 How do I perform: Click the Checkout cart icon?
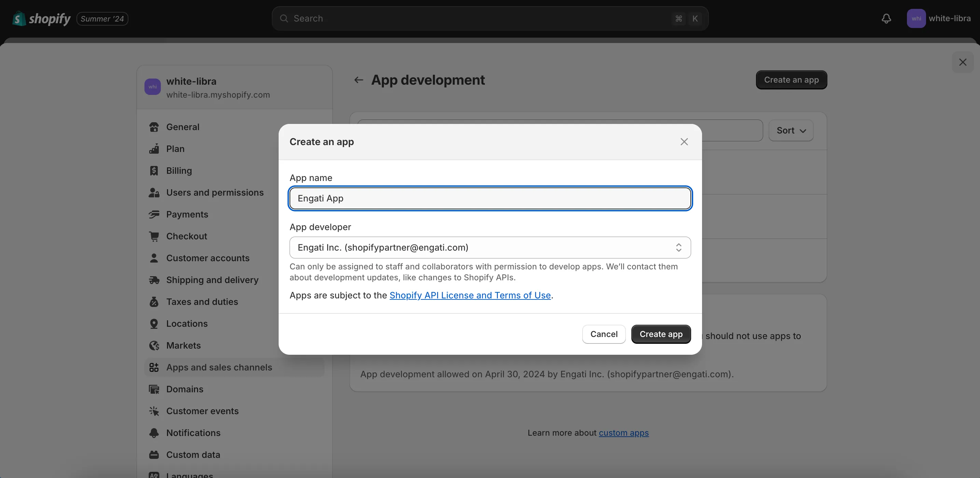(154, 236)
